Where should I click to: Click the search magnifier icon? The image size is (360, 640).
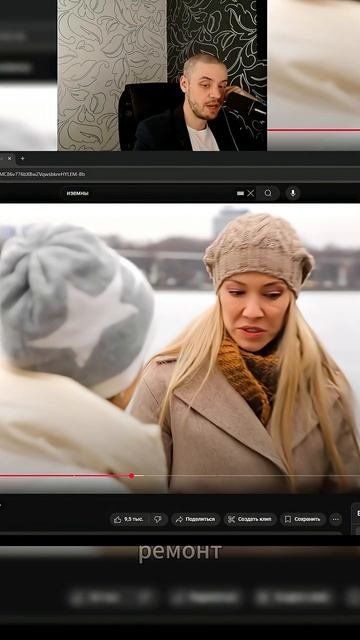(x=268, y=193)
